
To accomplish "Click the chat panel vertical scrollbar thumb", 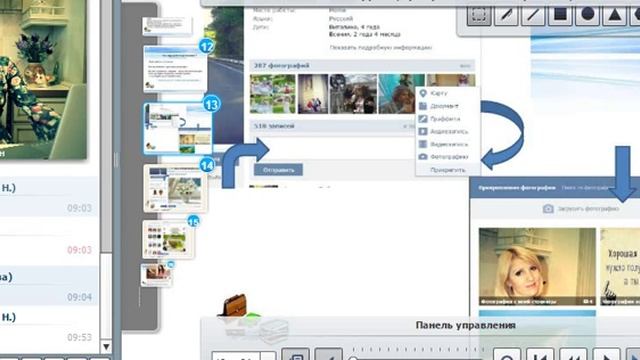I will click(106, 126).
